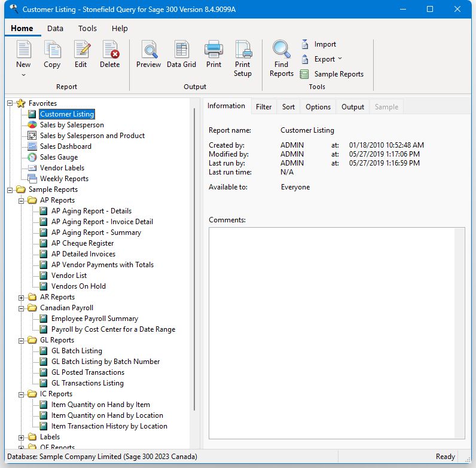
Task: Click inside the Comments text box
Action: [x=337, y=333]
